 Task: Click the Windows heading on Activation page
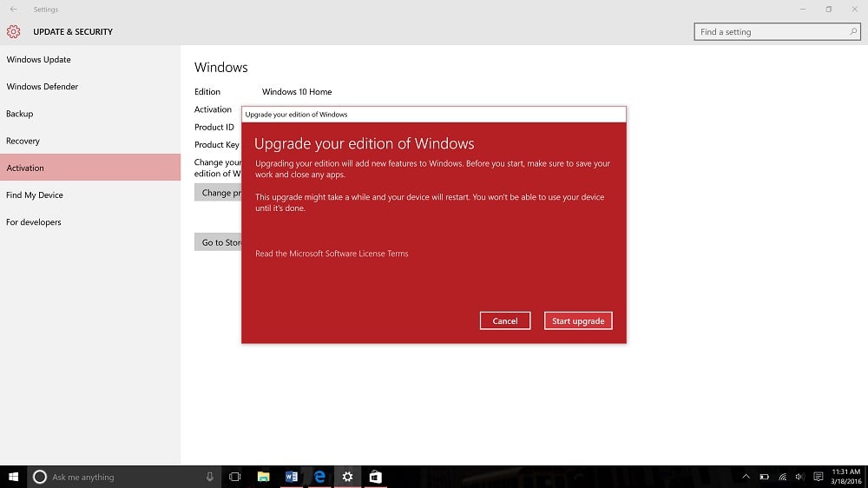click(x=220, y=67)
